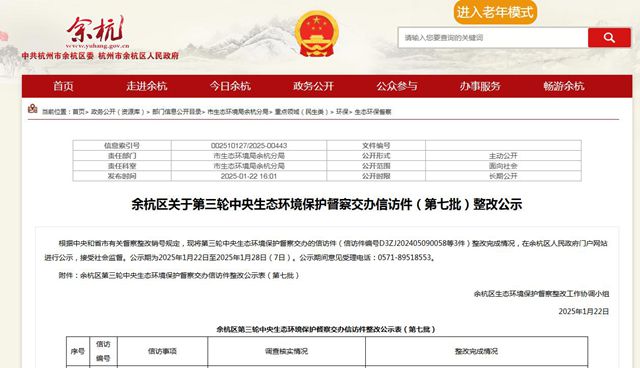The width and height of the screenshot is (640, 368).
Task: Click the index number 002510127/2025-00443
Action: [249, 146]
